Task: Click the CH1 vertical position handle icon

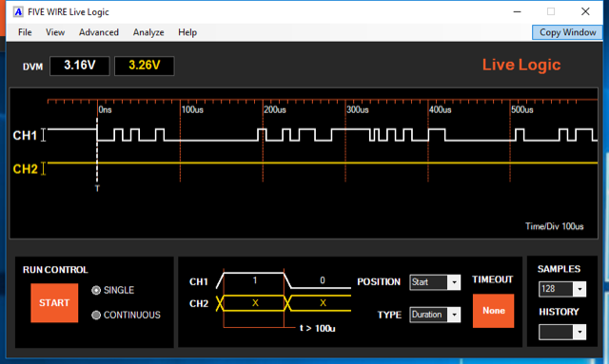Action: (x=44, y=135)
